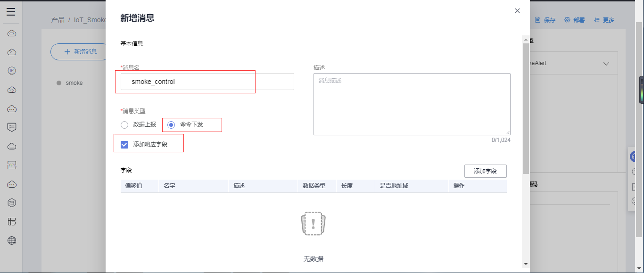Image resolution: width=644 pixels, height=273 pixels.
Task: Click the 添加字段 button
Action: [x=485, y=171]
